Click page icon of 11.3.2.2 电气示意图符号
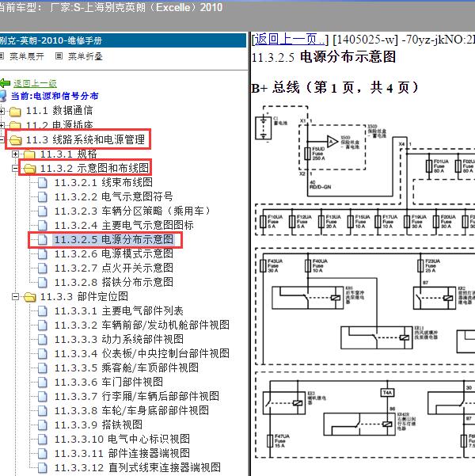Viewport: 475px width, 476px height. coord(43,197)
